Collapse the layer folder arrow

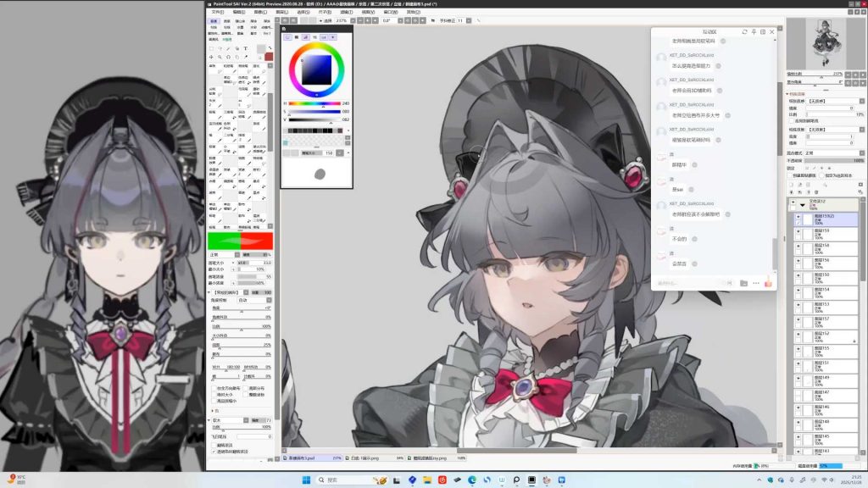point(803,204)
